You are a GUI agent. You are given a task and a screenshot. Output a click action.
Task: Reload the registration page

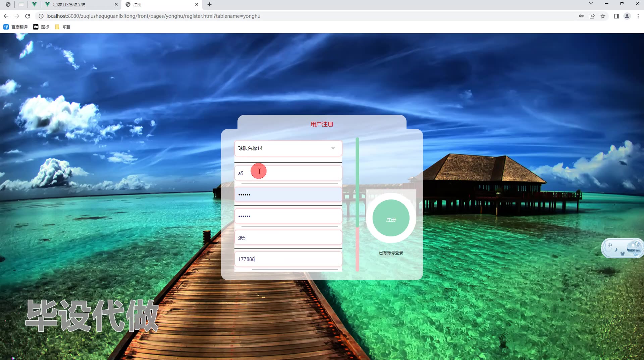click(x=28, y=16)
